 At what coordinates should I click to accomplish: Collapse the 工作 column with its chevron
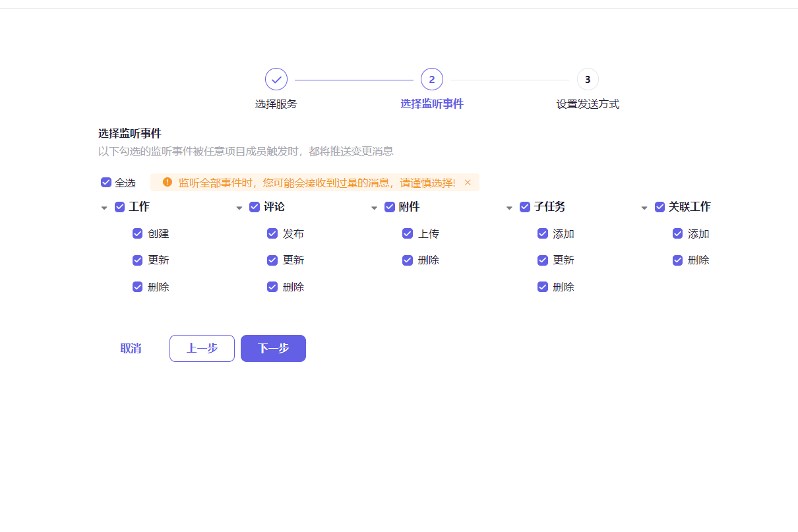tap(104, 207)
